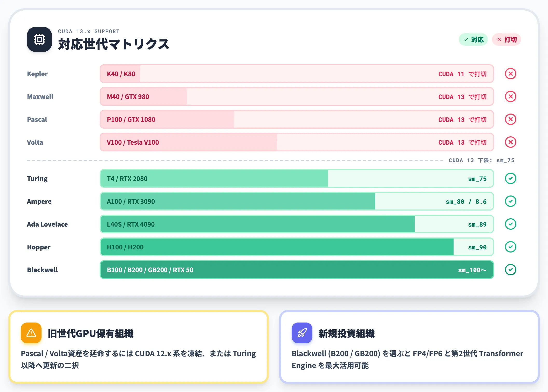Click the K40 / K80 bar segment
This screenshot has width=548, height=392.
[120, 74]
